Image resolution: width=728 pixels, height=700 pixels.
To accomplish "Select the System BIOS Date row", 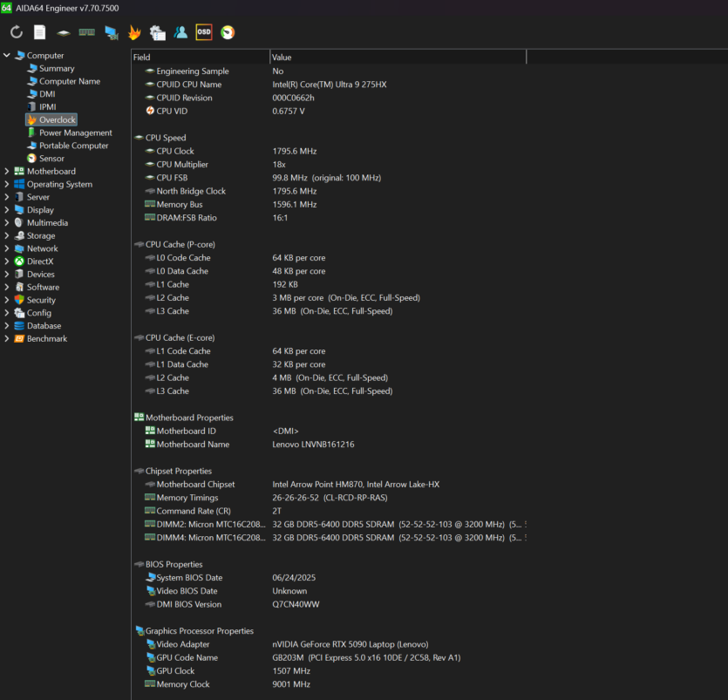I will (x=330, y=577).
